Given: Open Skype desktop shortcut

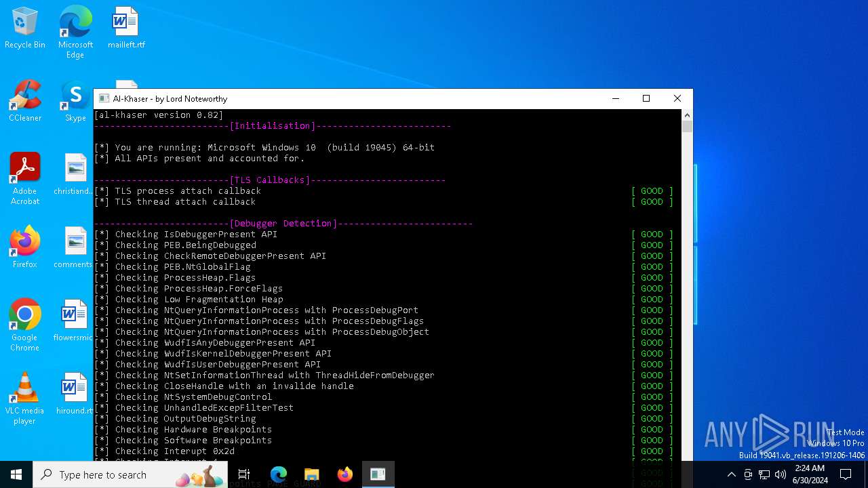Looking at the screenshot, I should (75, 102).
